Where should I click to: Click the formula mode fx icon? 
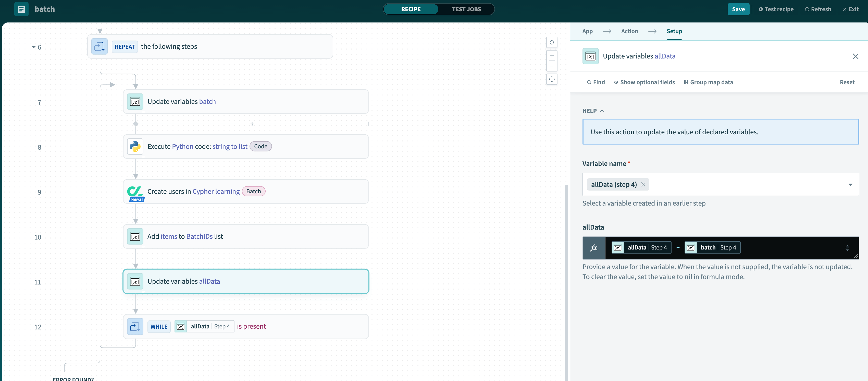coord(594,248)
